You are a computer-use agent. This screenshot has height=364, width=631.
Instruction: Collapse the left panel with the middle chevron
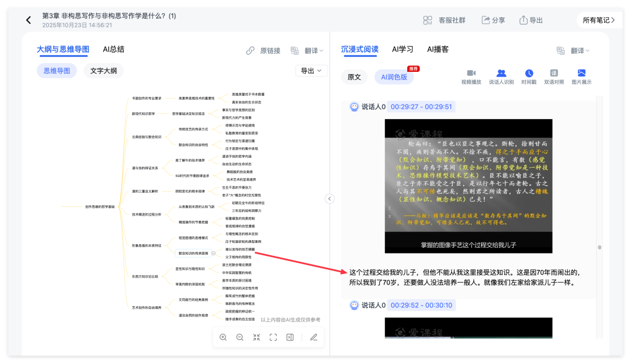[330, 199]
